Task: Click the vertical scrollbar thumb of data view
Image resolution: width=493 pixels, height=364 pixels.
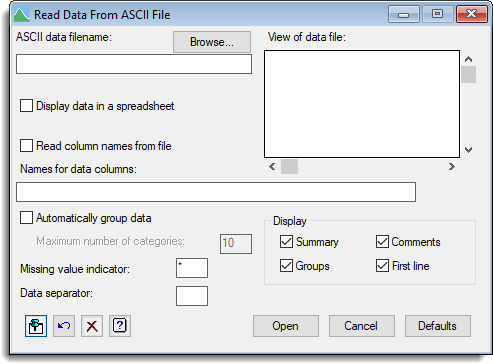Action: point(468,74)
